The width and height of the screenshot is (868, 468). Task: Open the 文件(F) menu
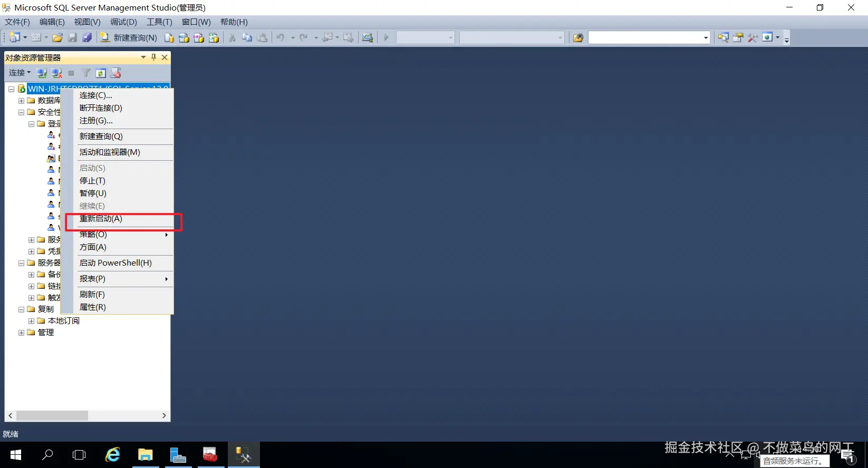click(x=17, y=22)
